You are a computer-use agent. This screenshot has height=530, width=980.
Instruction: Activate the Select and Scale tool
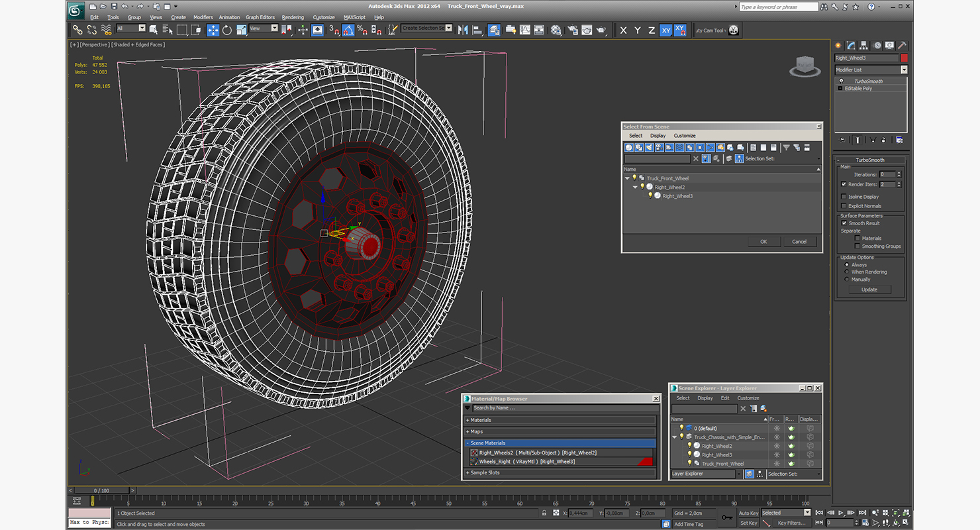click(241, 30)
